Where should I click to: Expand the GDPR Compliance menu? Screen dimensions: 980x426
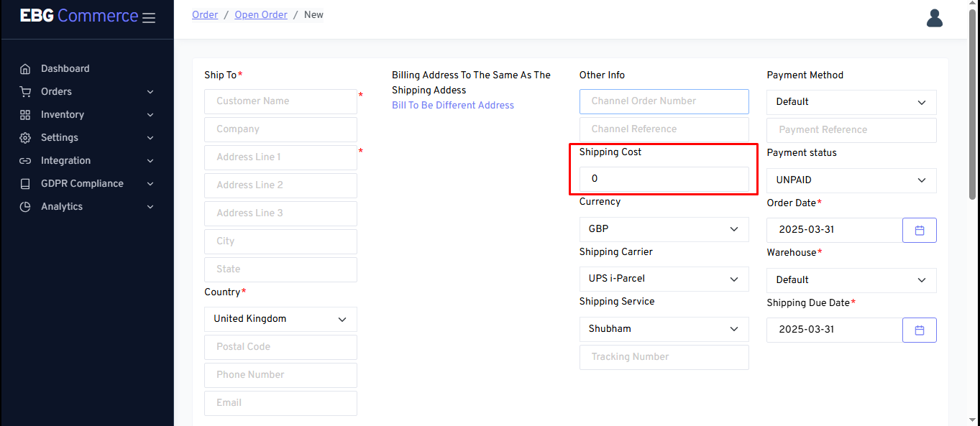tap(86, 184)
